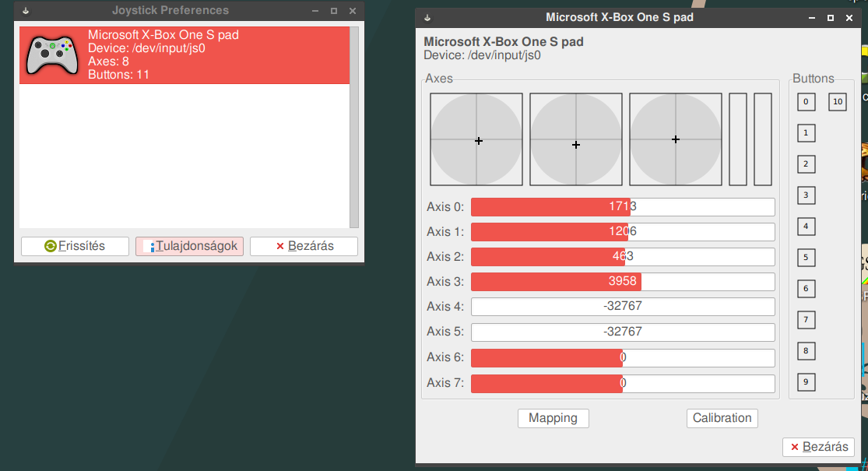868x471 pixels.
Task: Close the Joystick Preferences window via X
Action: (353, 11)
